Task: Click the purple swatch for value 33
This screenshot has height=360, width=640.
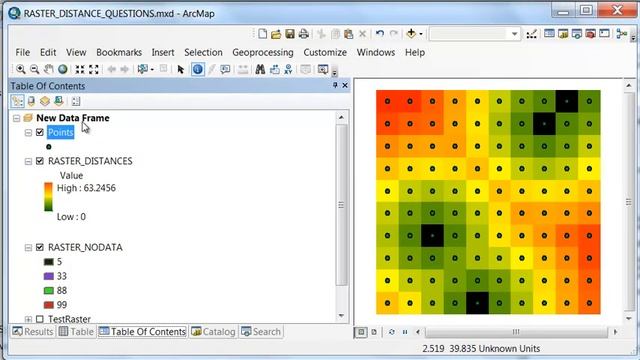Action: tap(49, 276)
